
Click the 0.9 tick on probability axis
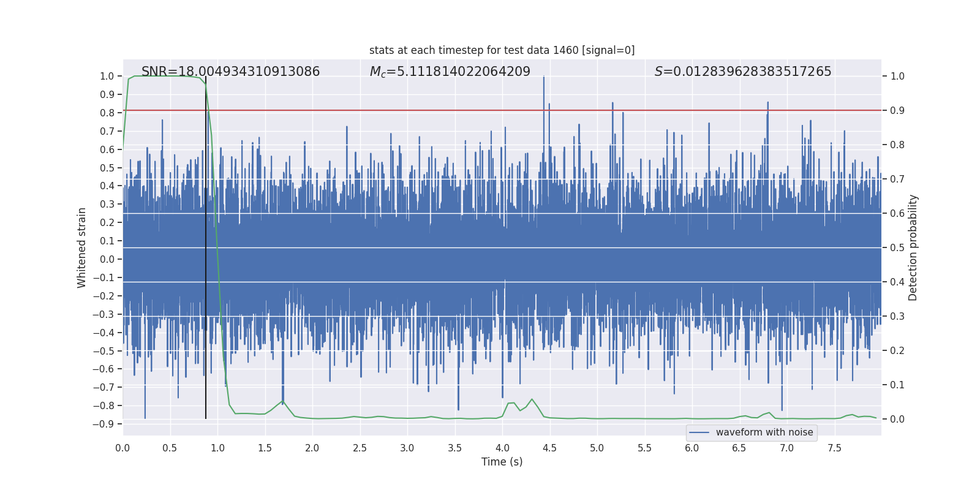(897, 111)
